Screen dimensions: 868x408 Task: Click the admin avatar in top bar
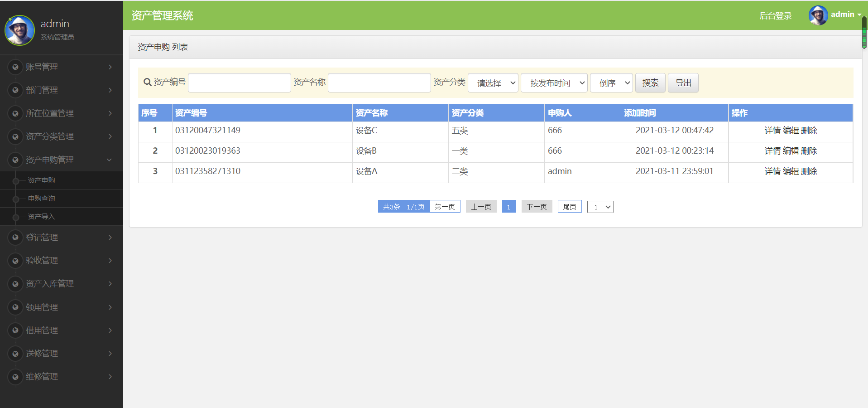click(x=818, y=15)
